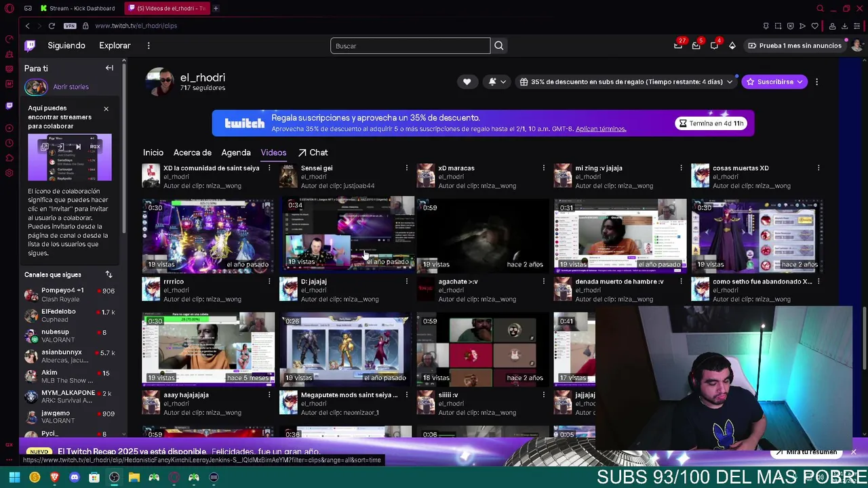Click the Bits diamond icon

[x=732, y=45]
